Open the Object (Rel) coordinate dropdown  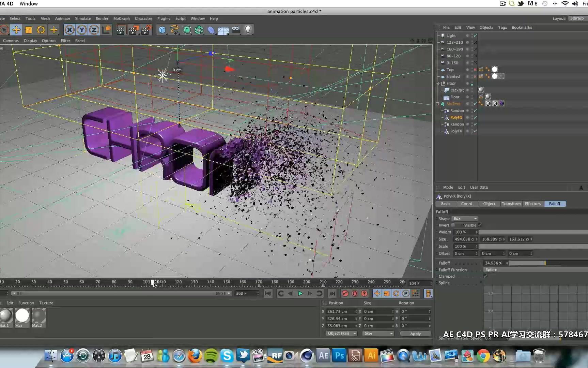click(x=341, y=334)
